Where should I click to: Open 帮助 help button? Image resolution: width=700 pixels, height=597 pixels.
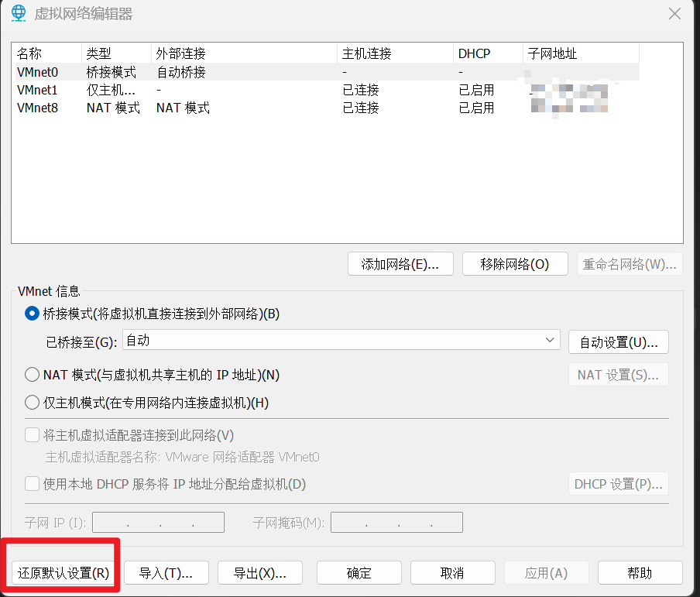(640, 573)
